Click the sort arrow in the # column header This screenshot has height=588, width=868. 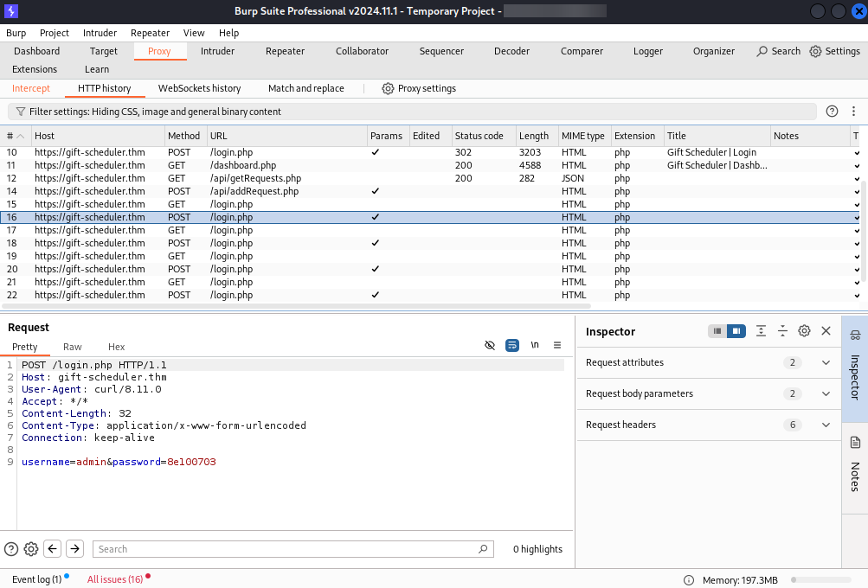coord(21,136)
